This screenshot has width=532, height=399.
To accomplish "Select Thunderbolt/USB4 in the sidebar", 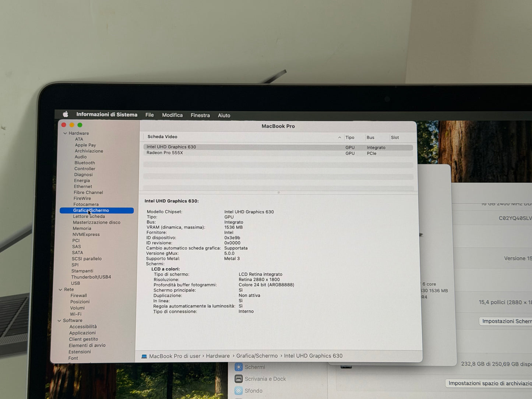I will click(91, 277).
